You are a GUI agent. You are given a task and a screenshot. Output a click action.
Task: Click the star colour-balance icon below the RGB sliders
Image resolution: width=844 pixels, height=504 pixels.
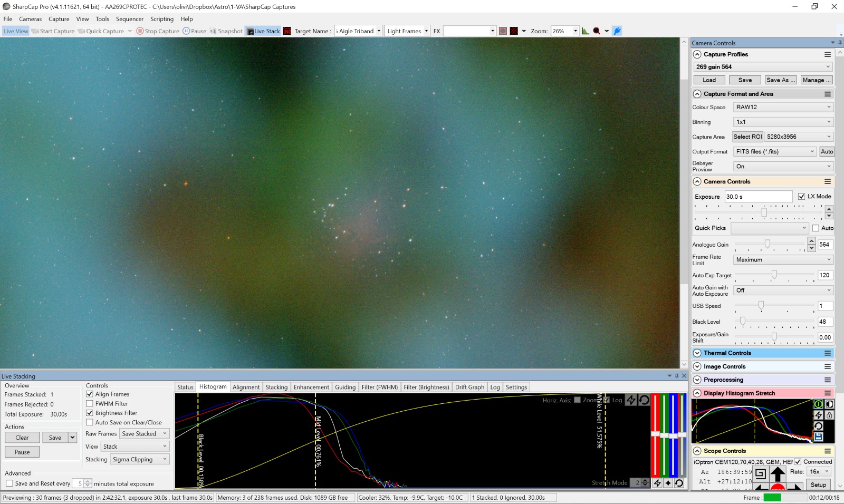[668, 483]
